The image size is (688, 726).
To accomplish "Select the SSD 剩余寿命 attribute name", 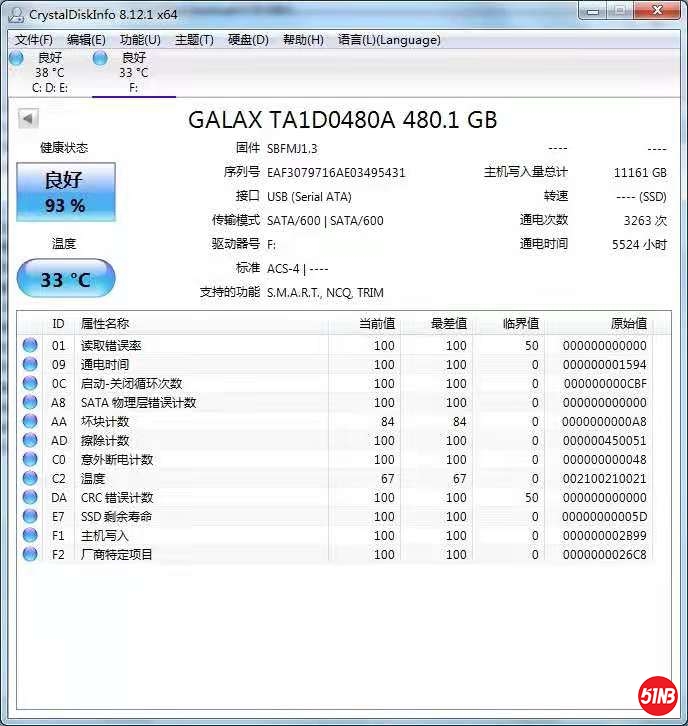I will click(x=116, y=516).
